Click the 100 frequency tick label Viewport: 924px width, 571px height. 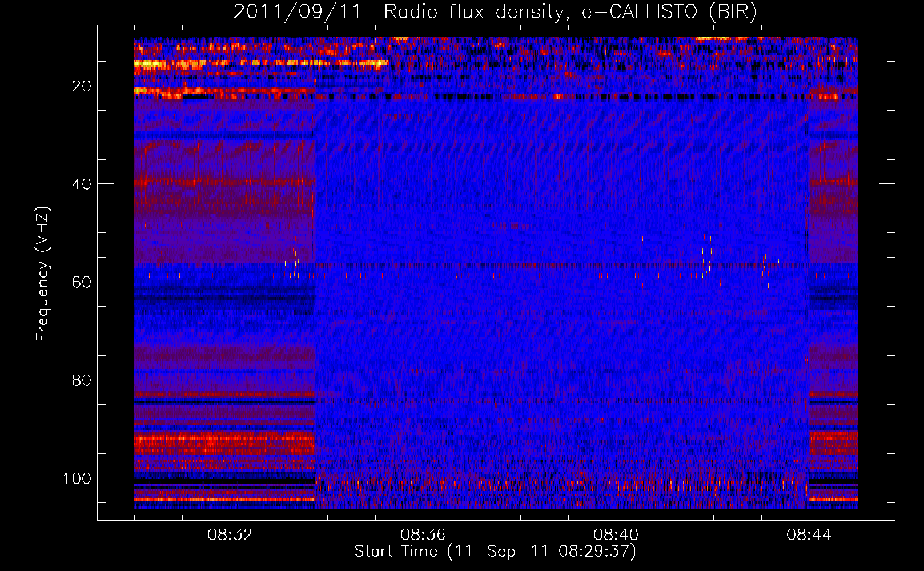[77, 478]
